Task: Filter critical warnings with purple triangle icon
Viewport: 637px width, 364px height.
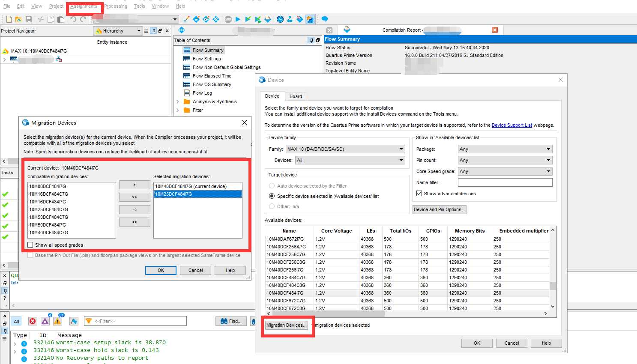Action: (45, 321)
